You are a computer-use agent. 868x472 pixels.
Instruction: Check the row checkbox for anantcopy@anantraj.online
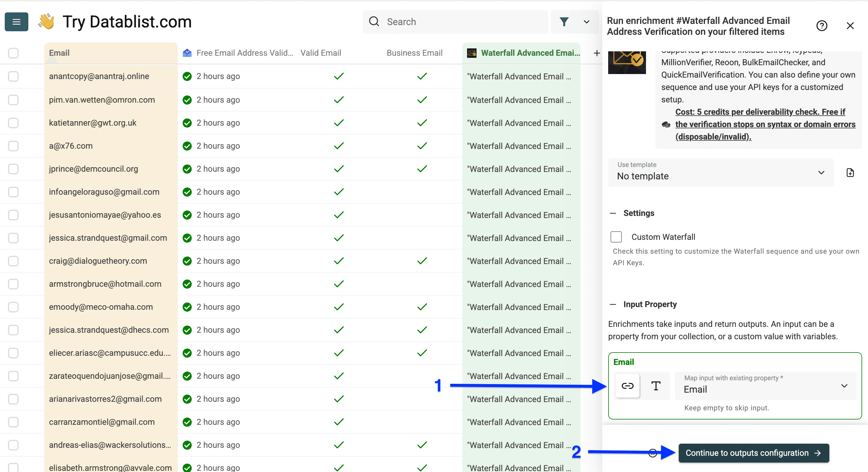tap(13, 76)
